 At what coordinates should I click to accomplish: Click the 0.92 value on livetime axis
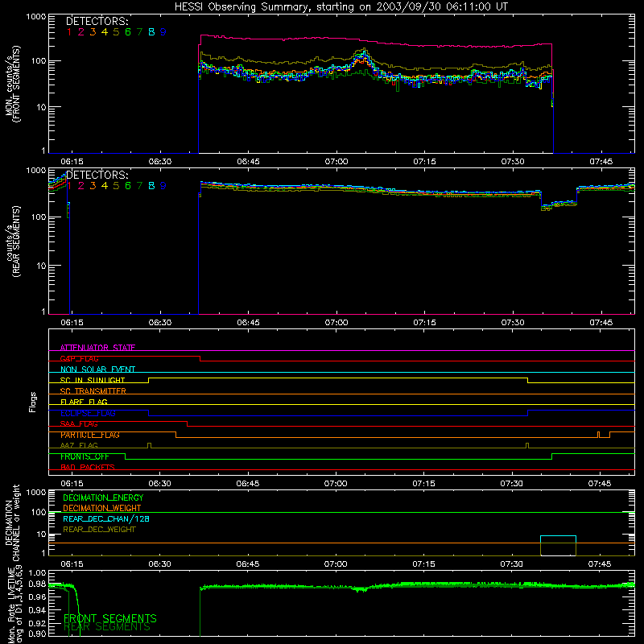tap(37, 623)
